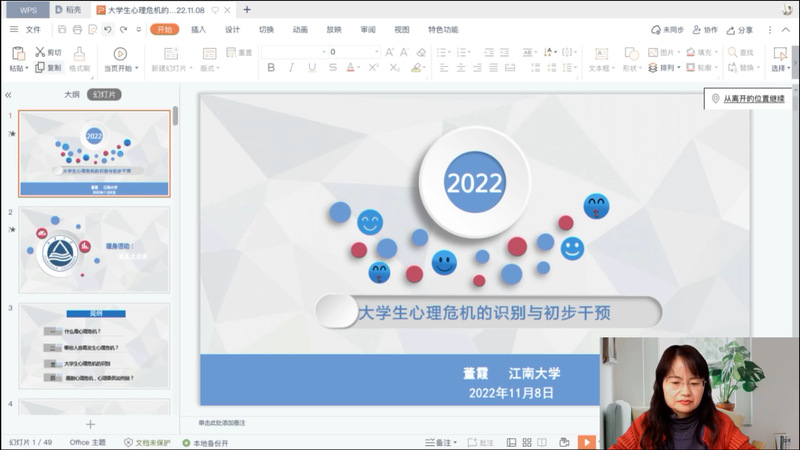800x450 pixels.
Task: Open the File (文件) menu
Action: pos(33,30)
